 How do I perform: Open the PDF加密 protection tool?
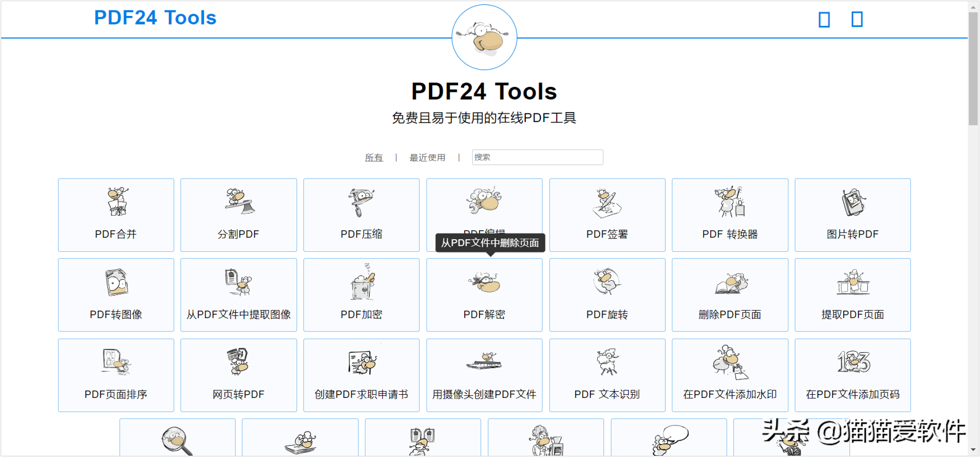tap(361, 295)
